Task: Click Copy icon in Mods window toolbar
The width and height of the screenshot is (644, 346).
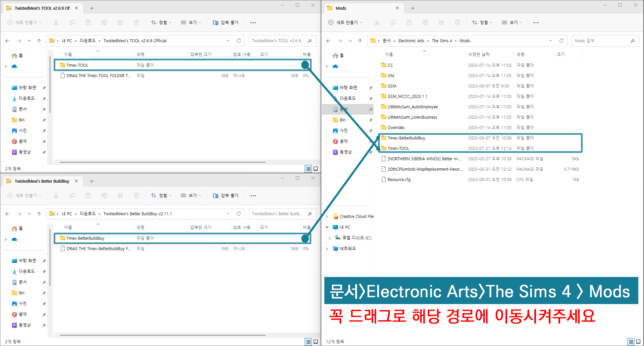Action: (393, 22)
